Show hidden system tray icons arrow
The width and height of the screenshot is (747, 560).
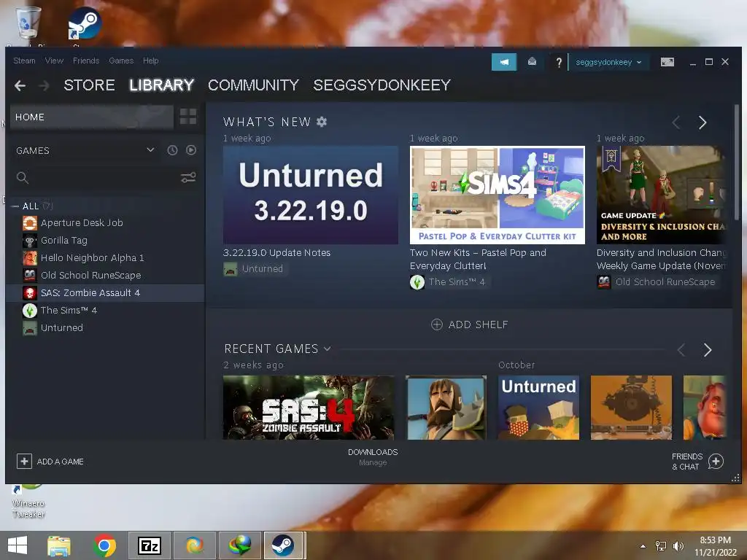point(643,546)
